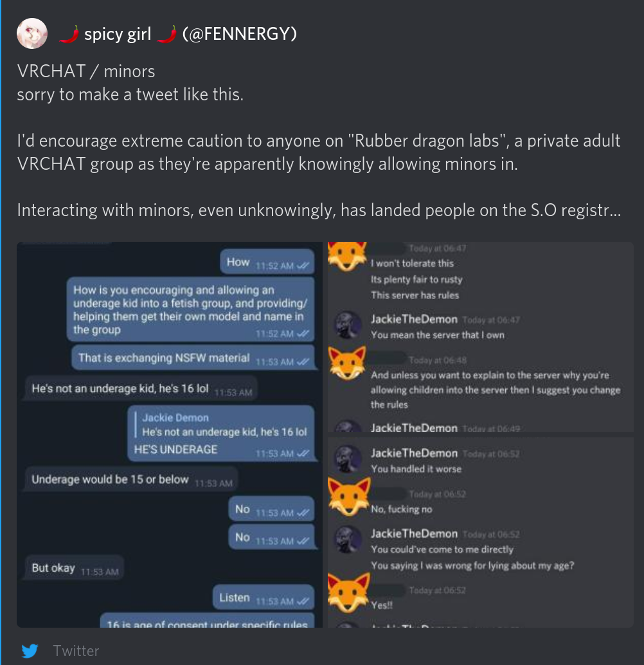Click JackieTheDemon's avatar next to 'You mean the server'
Viewport: 644px width, 665px height.
pyautogui.click(x=348, y=325)
